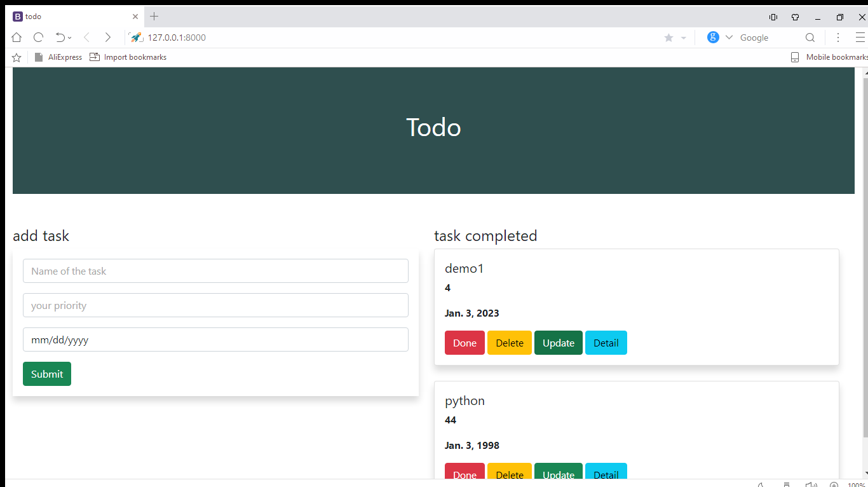
Task: Submit the new task form
Action: pos(46,374)
